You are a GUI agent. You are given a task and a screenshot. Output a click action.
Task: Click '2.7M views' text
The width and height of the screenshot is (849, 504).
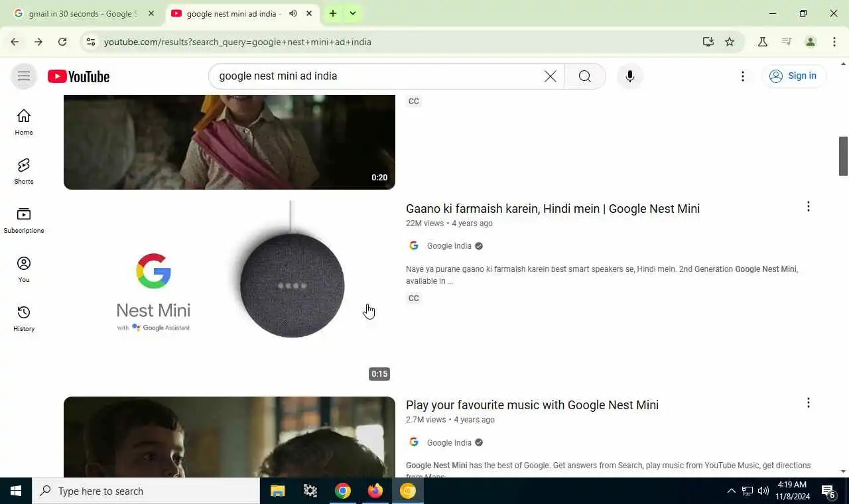click(x=426, y=420)
